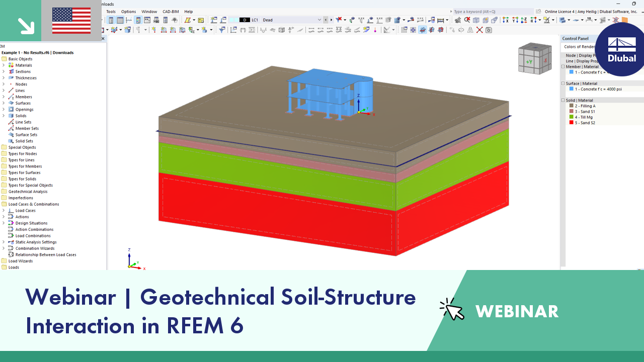644x362 pixels.
Task: Collapse the Solid | Material group
Action: tap(563, 100)
